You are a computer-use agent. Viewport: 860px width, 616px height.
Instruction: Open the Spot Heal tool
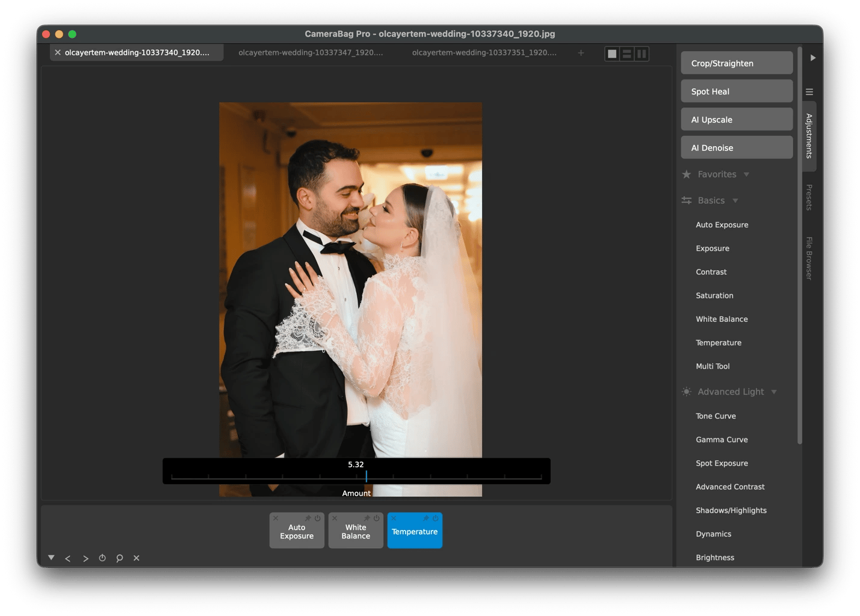(737, 91)
